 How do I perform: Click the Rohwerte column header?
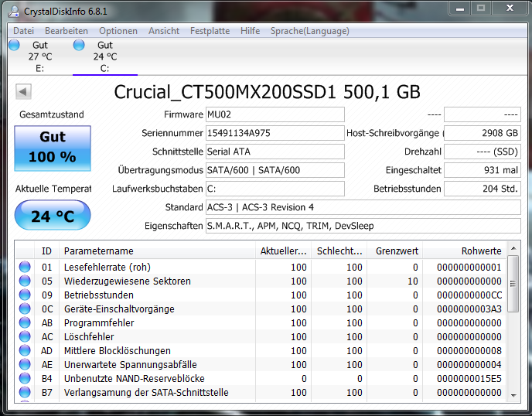[465, 251]
